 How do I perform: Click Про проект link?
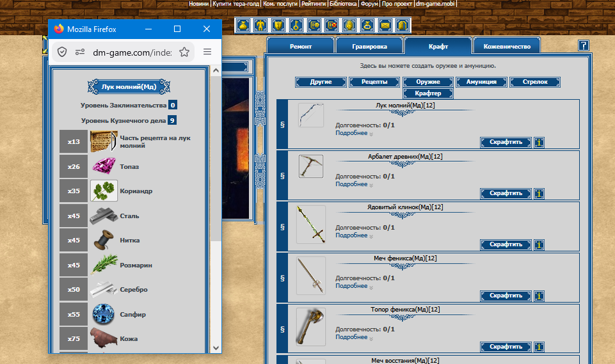point(397,4)
